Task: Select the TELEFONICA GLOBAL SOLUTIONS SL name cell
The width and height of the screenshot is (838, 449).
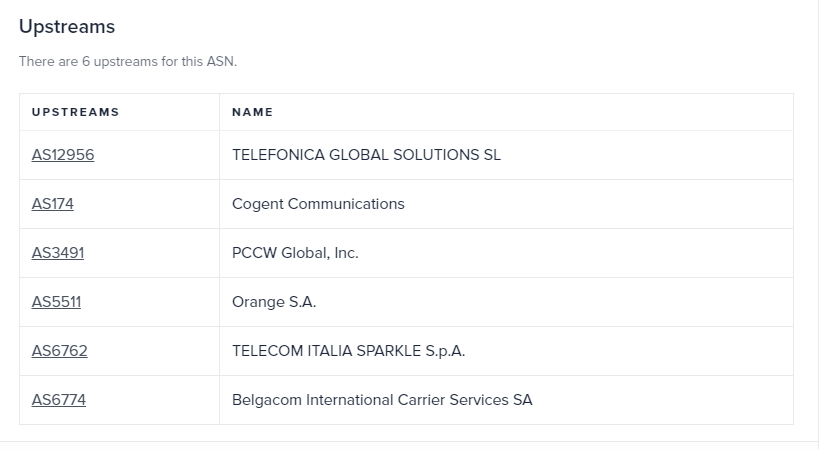Action: [x=366, y=155]
